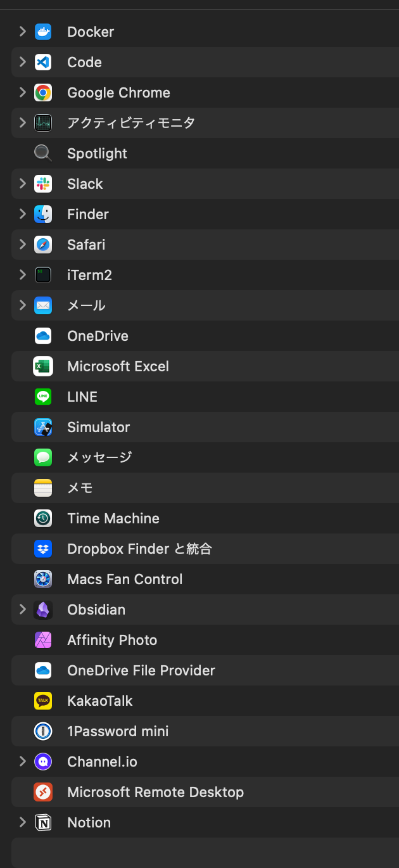This screenshot has width=399, height=868.
Task: Click the OneDrive cloud icon
Action: 43,336
